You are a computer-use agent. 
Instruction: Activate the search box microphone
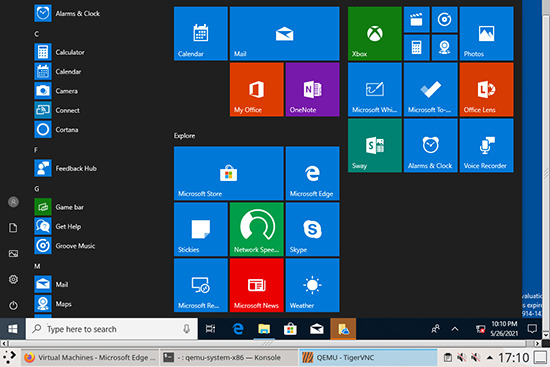[x=187, y=329]
